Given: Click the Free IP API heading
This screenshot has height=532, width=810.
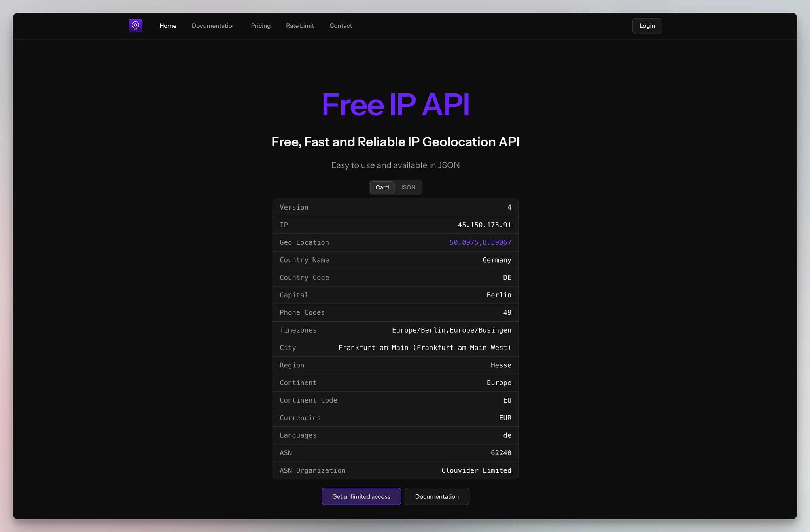Looking at the screenshot, I should 396,105.
